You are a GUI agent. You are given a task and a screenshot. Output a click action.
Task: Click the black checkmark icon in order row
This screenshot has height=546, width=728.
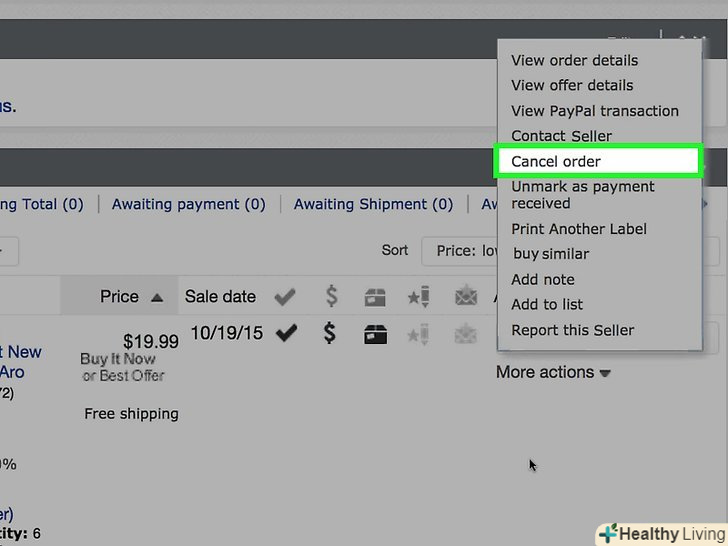coord(286,334)
